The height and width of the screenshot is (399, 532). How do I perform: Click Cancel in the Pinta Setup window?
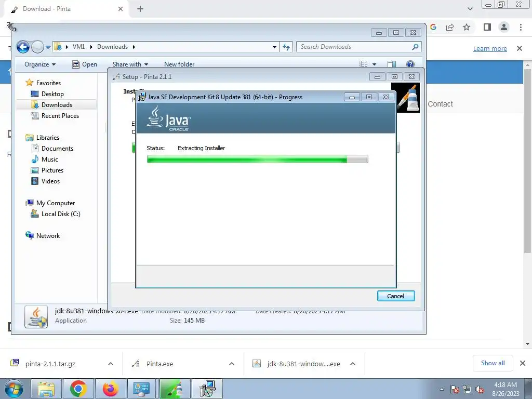tap(395, 296)
